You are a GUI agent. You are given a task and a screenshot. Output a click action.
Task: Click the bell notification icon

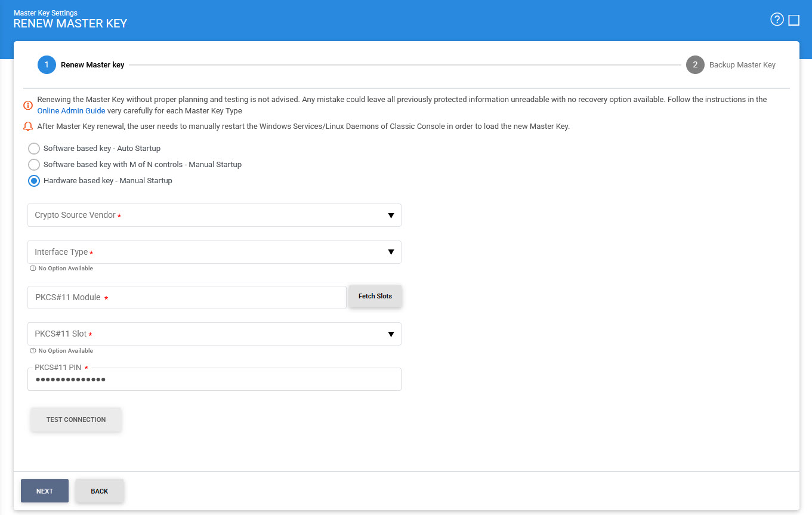28,127
